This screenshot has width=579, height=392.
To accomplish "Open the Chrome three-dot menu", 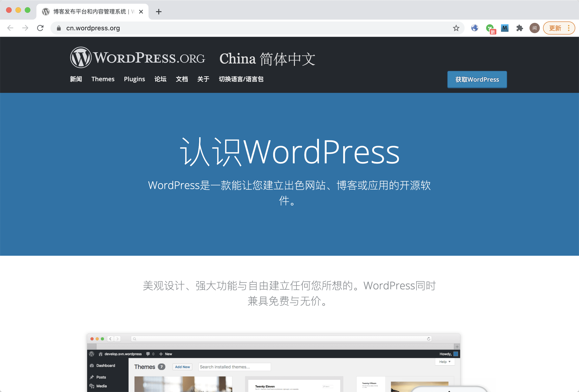I will (569, 28).
